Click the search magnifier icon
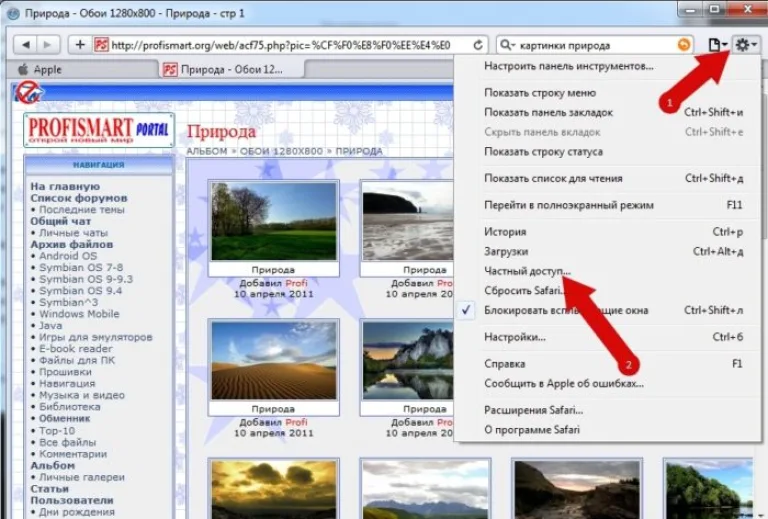768x519 pixels. click(x=506, y=45)
